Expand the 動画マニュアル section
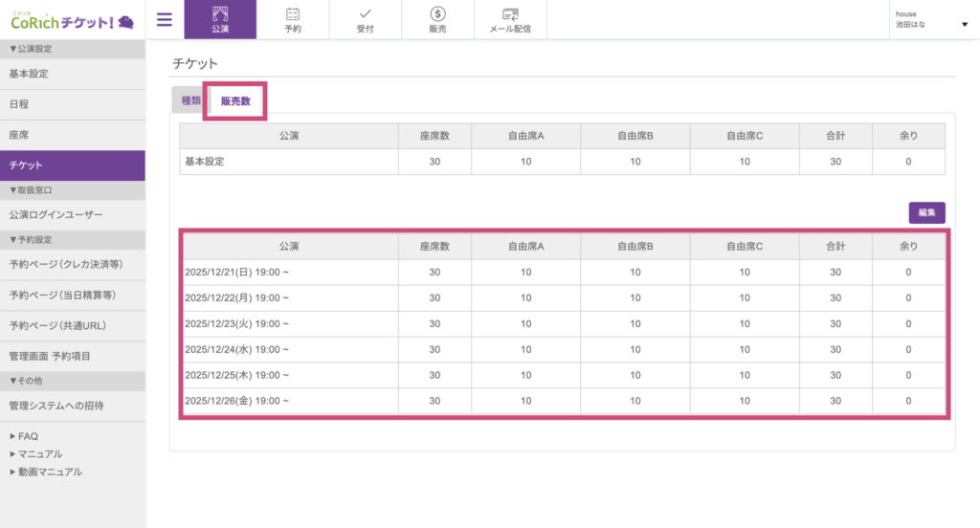This screenshot has height=528, width=980. pos(46,472)
